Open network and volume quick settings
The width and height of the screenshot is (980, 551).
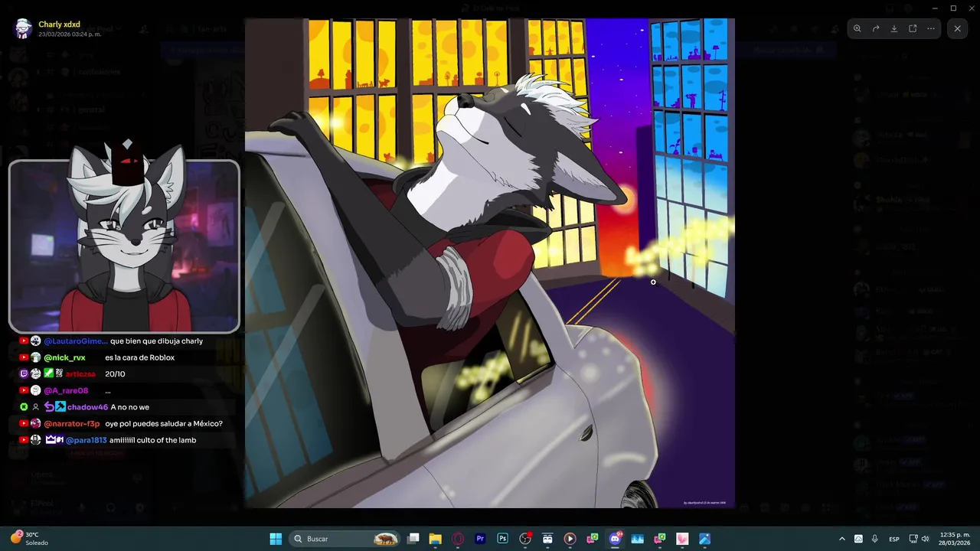point(919,539)
